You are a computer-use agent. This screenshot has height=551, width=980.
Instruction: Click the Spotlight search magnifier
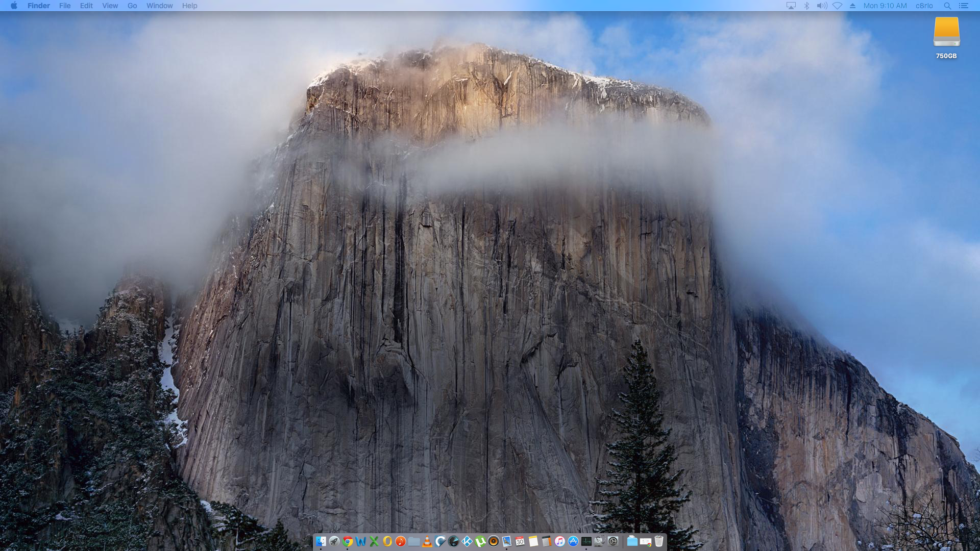click(947, 6)
